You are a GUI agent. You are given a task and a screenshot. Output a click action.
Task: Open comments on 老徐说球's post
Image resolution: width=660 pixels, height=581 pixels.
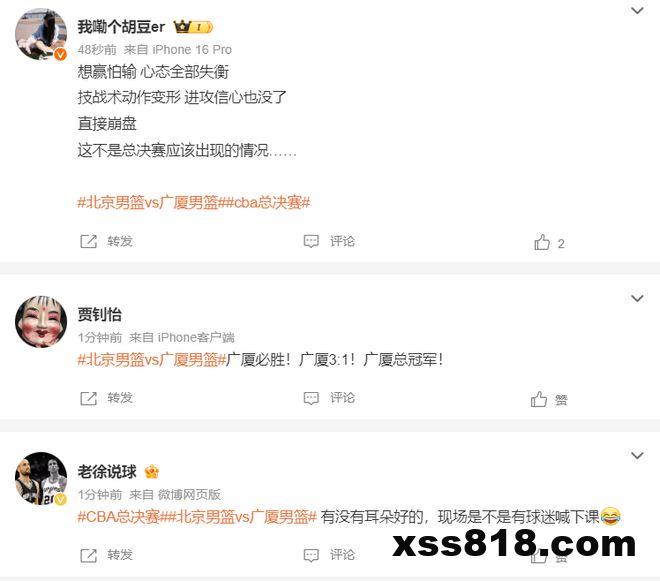pyautogui.click(x=311, y=555)
